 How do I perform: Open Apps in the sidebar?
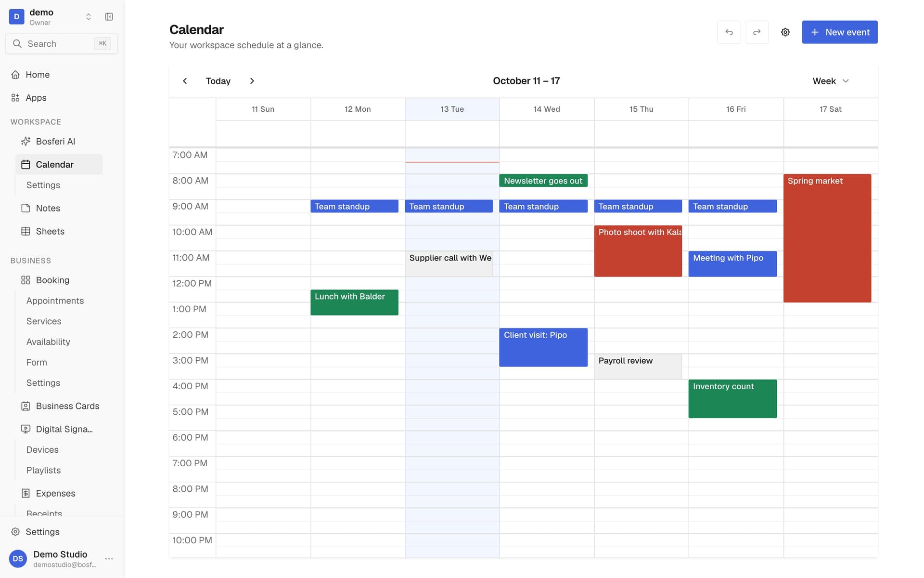(62, 98)
